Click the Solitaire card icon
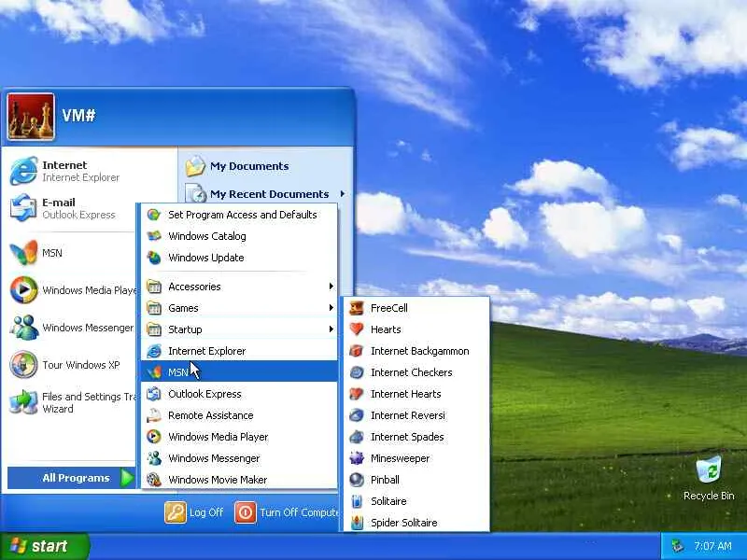The image size is (747, 560). 357,501
